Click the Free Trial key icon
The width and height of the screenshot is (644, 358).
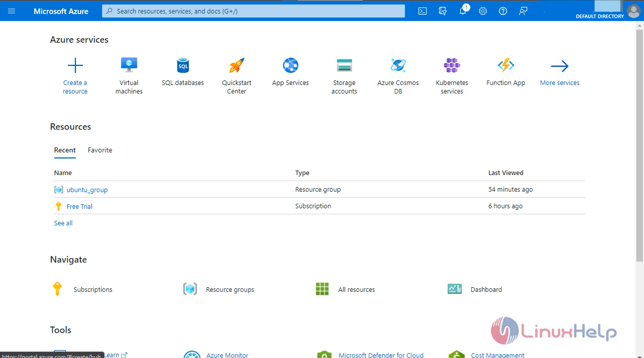58,206
